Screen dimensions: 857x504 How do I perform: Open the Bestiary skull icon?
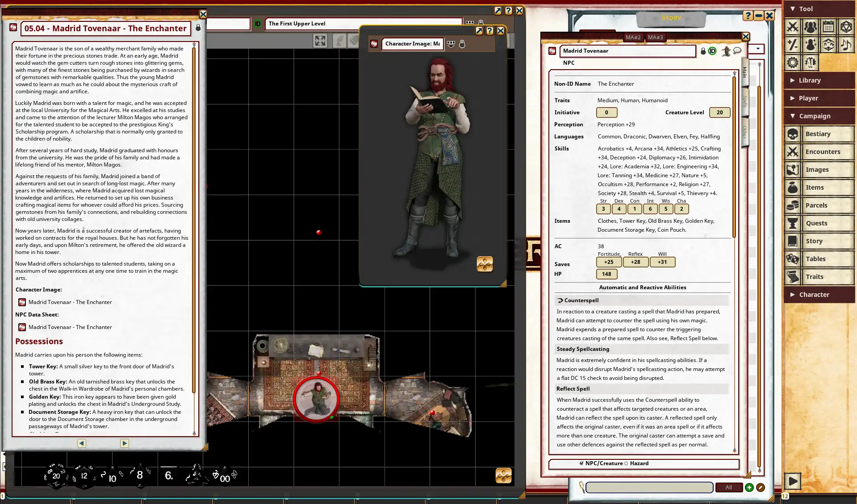tap(793, 134)
